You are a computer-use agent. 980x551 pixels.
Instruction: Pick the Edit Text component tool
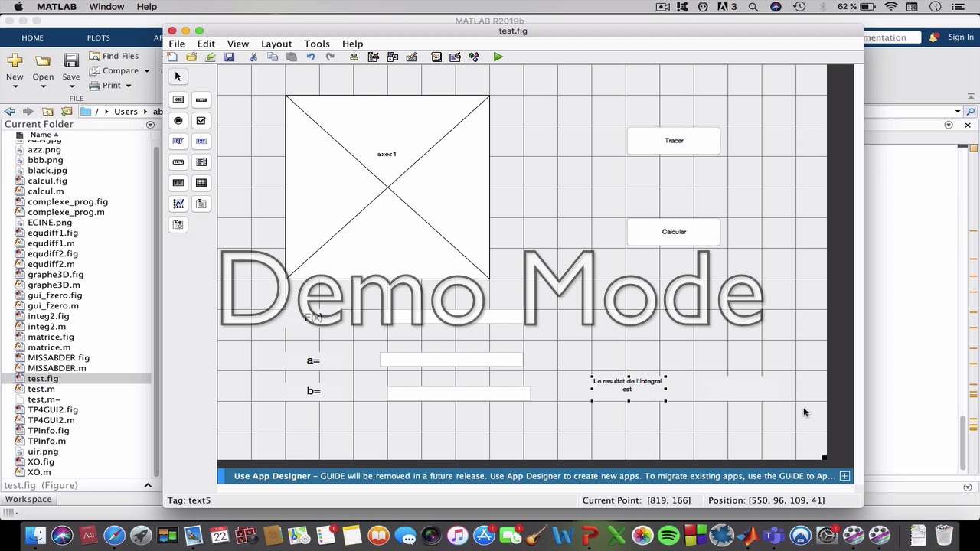click(178, 141)
